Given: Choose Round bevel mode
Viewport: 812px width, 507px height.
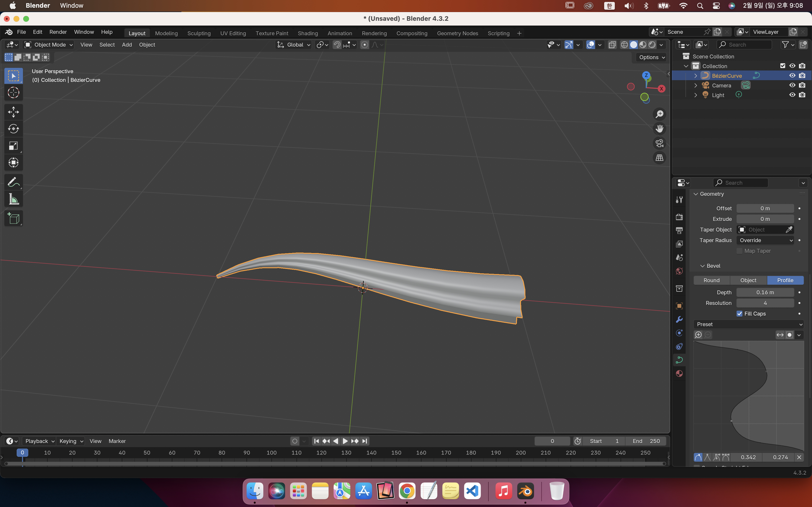Looking at the screenshot, I should (711, 280).
